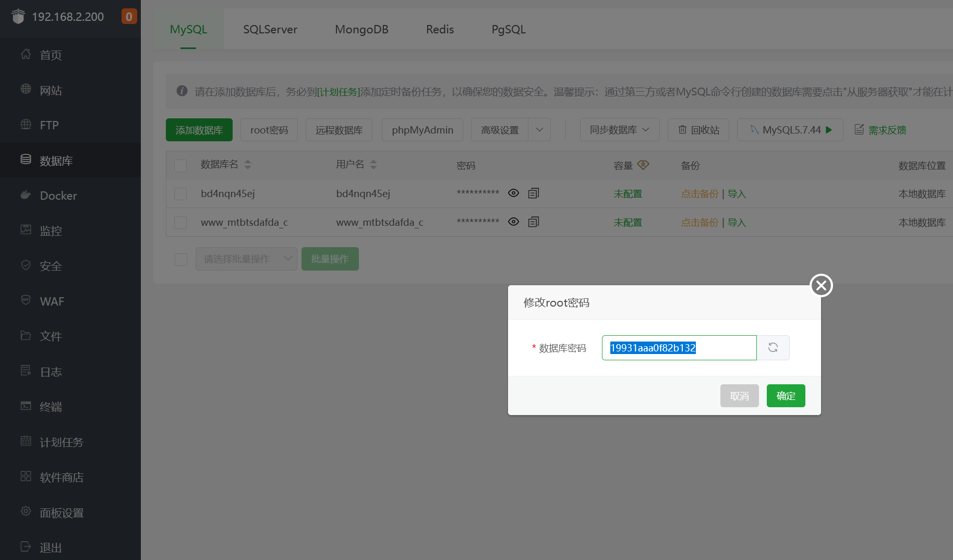Close the root password dialog
This screenshot has height=560, width=953.
click(x=821, y=285)
